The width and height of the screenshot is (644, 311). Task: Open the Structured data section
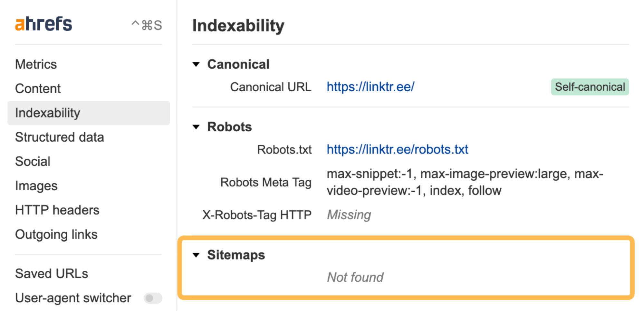coord(59,137)
